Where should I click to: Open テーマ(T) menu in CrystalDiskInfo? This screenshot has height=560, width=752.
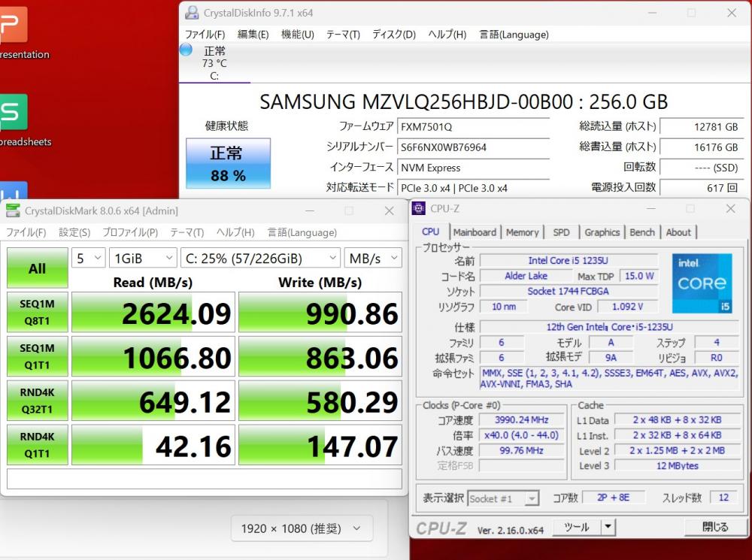tap(343, 35)
